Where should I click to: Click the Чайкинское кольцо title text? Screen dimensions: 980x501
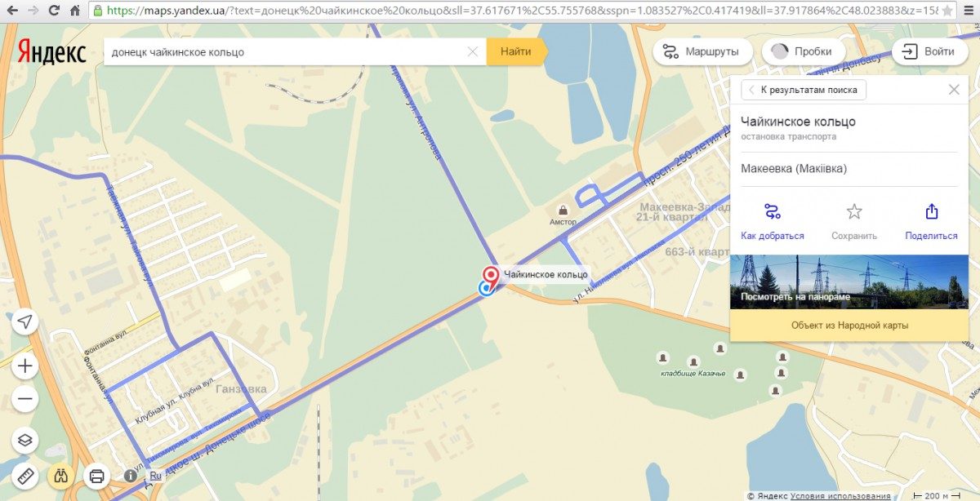[798, 122]
